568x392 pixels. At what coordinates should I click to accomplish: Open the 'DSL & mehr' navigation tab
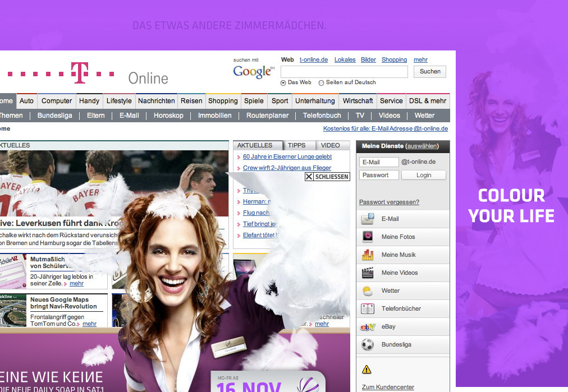click(x=428, y=101)
